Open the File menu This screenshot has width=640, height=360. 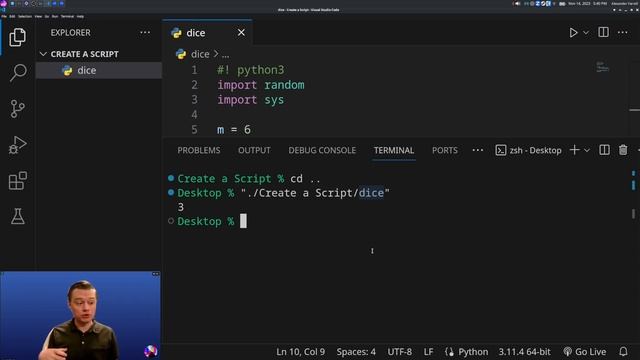[x=4, y=16]
